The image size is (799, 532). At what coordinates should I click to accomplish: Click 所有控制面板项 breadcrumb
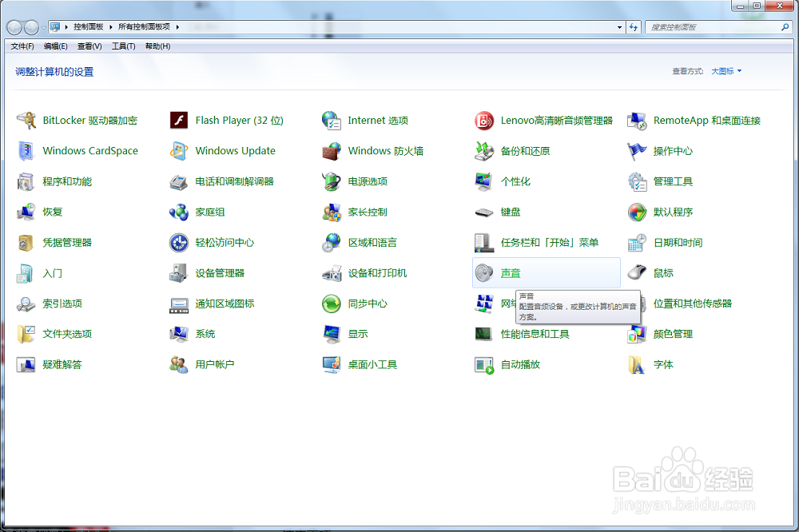click(x=144, y=27)
